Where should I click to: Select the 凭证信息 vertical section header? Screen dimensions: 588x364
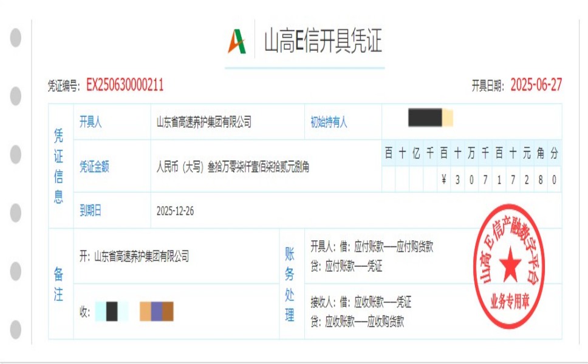coord(59,166)
